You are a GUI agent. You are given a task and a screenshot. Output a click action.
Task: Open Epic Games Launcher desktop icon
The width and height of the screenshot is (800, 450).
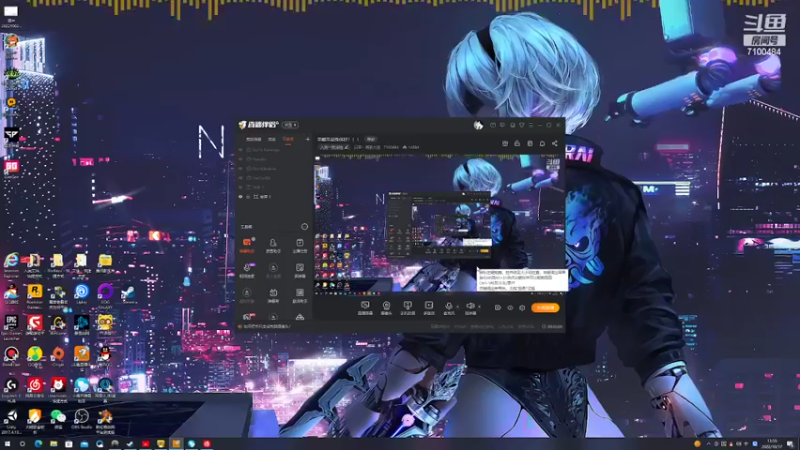[11, 326]
